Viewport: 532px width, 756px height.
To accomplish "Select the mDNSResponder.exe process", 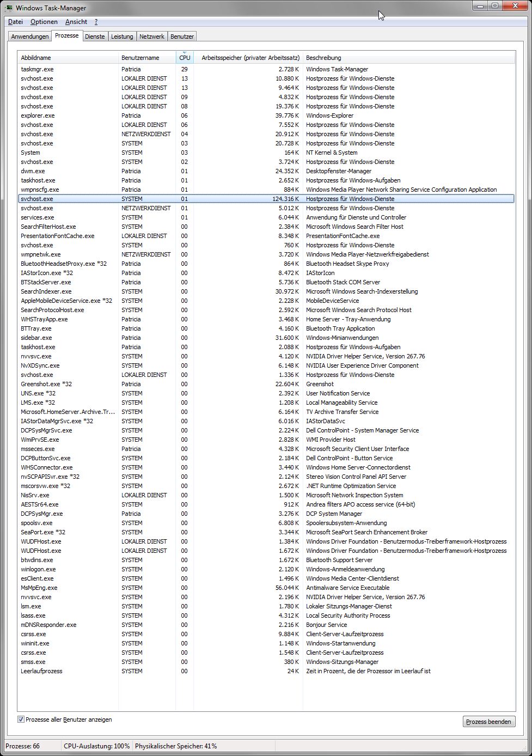I will pyautogui.click(x=266, y=625).
